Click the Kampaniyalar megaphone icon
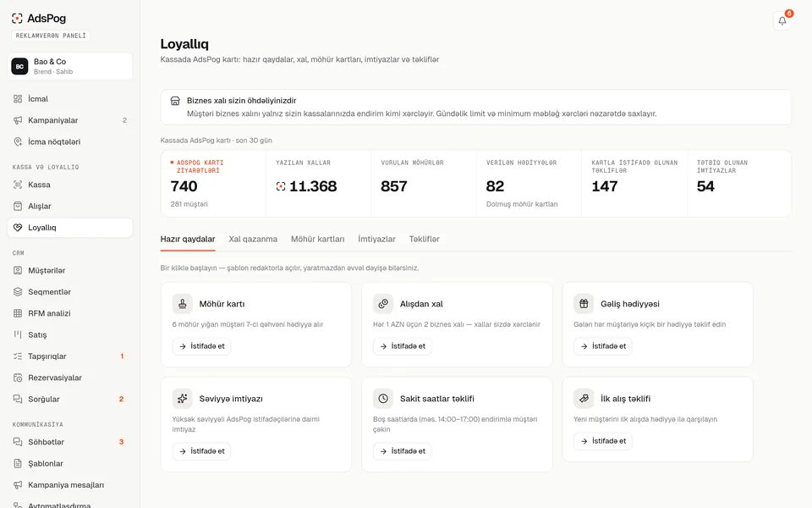 18,120
